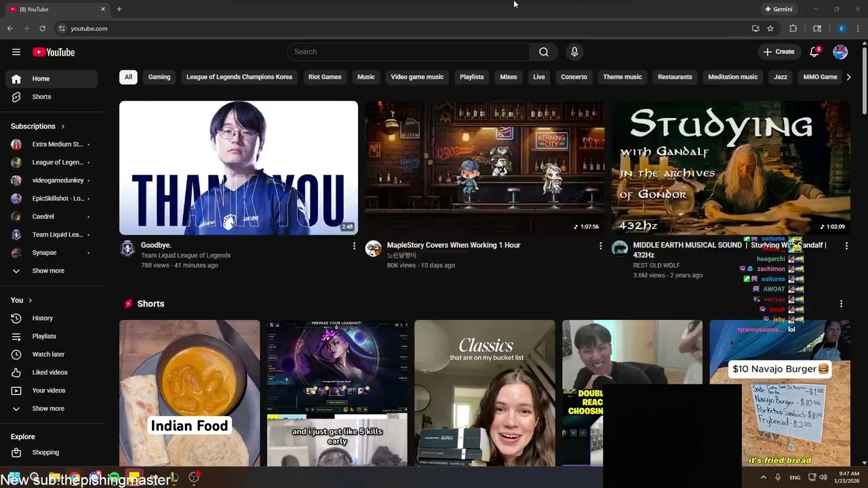Open the taskbar volume control
The width and height of the screenshot is (868, 488).
click(x=823, y=477)
